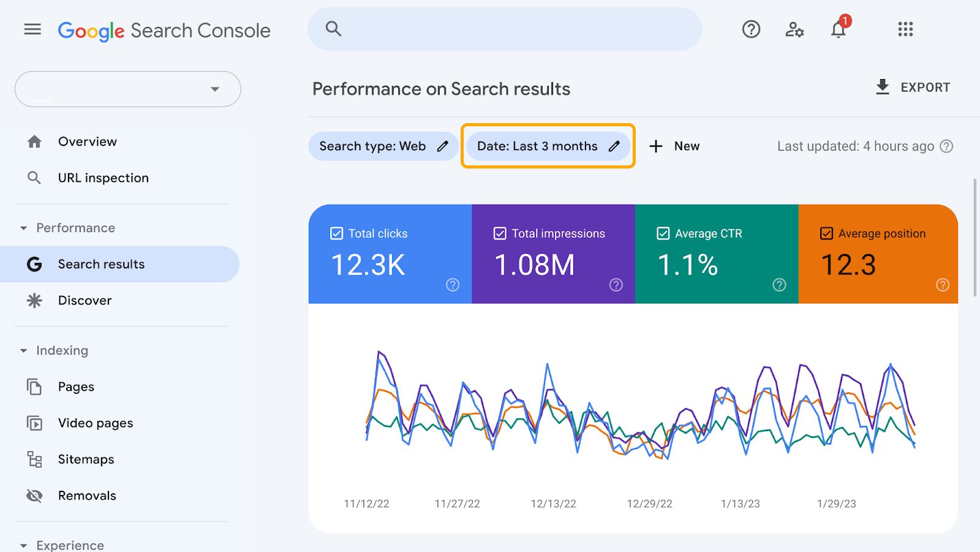Expand the Experience section

(23, 545)
